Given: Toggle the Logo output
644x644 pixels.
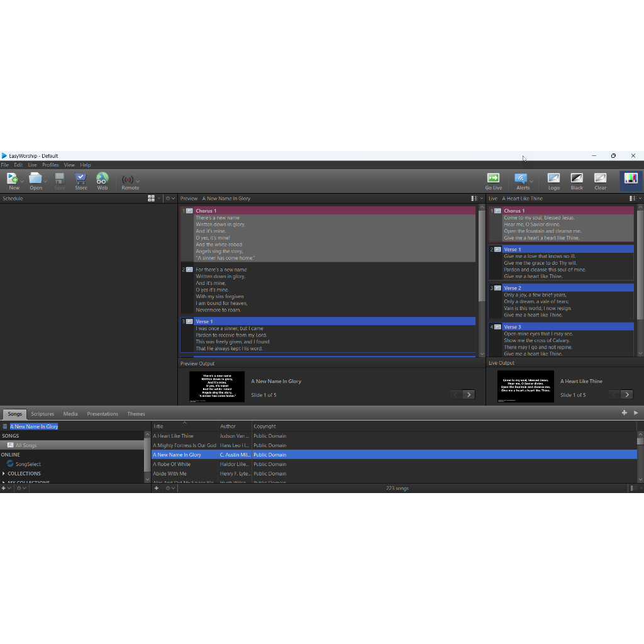Looking at the screenshot, I should [x=553, y=179].
